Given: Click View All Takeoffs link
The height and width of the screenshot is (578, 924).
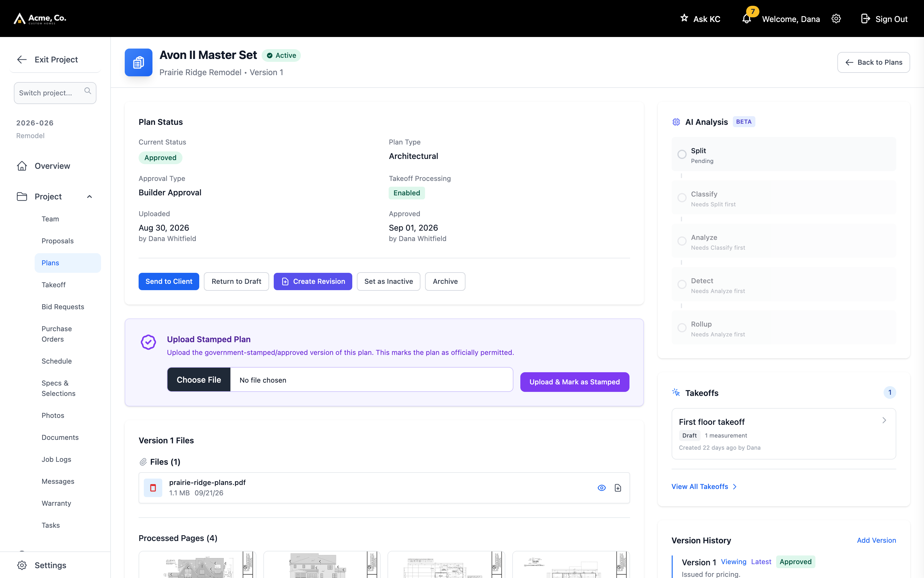Looking at the screenshot, I should 704,487.
